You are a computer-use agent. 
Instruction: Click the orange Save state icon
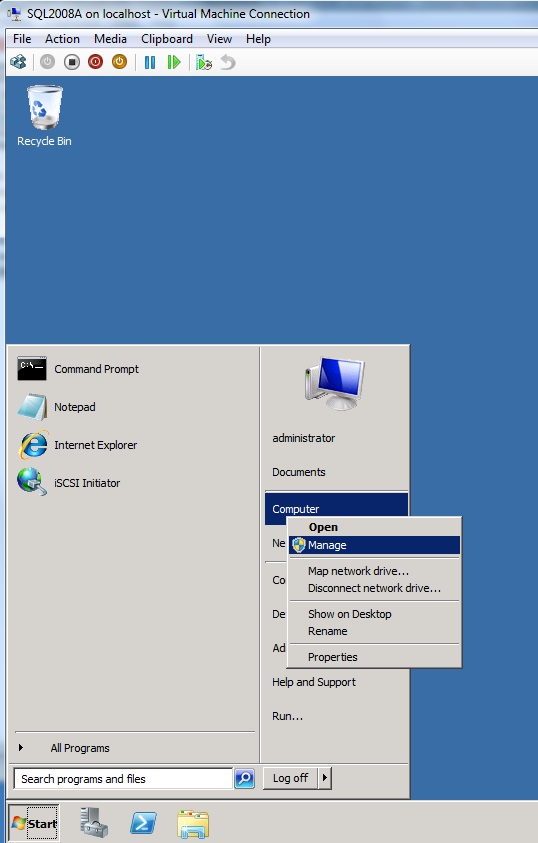pyautogui.click(x=119, y=62)
